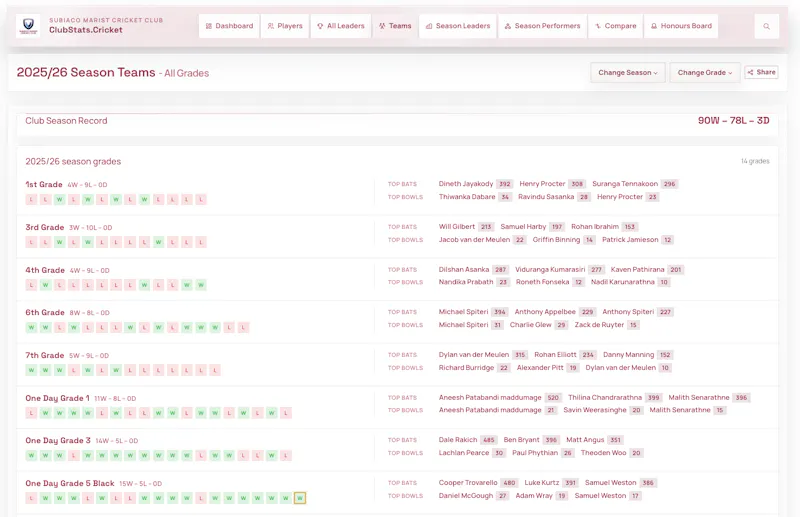The height and width of the screenshot is (517, 800).
Task: Open Rohan Elliott player link
Action: tap(555, 355)
